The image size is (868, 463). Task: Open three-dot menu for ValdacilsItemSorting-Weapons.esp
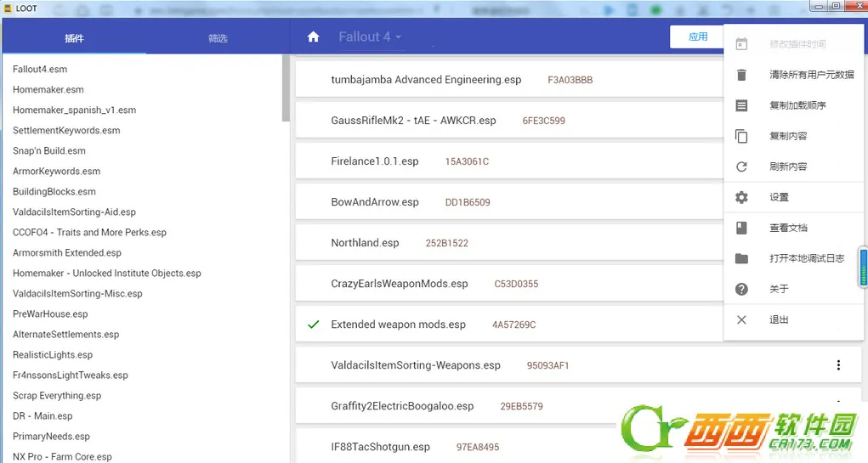click(x=838, y=365)
